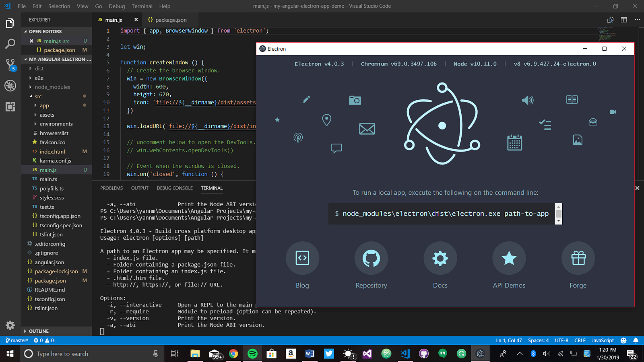Open the Forge gift icon
The width and height of the screenshot is (644, 362).
(x=578, y=258)
